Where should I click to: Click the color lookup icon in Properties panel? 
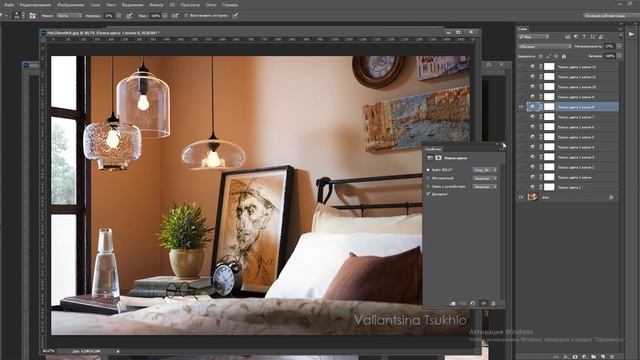point(430,158)
